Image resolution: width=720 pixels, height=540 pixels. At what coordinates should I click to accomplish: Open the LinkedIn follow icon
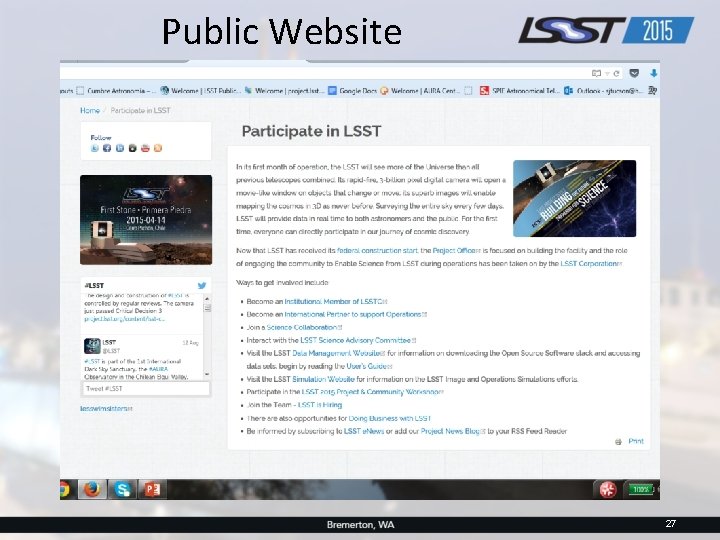click(120, 148)
